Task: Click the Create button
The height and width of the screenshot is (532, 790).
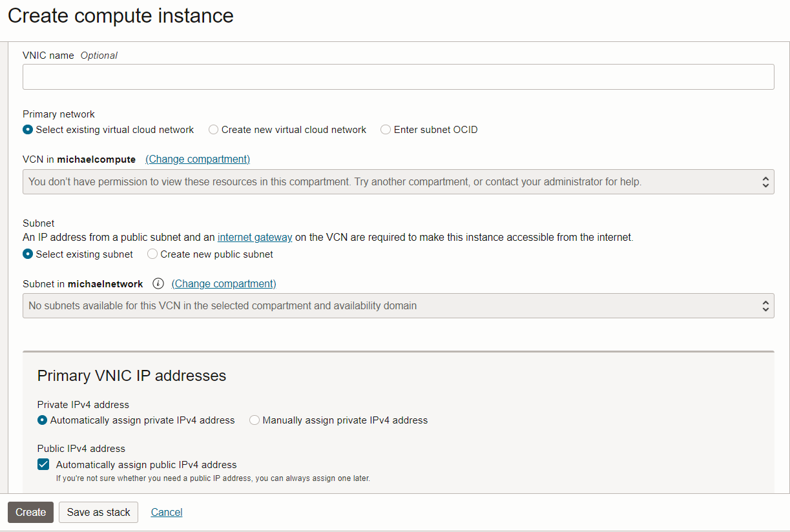Action: coord(30,513)
